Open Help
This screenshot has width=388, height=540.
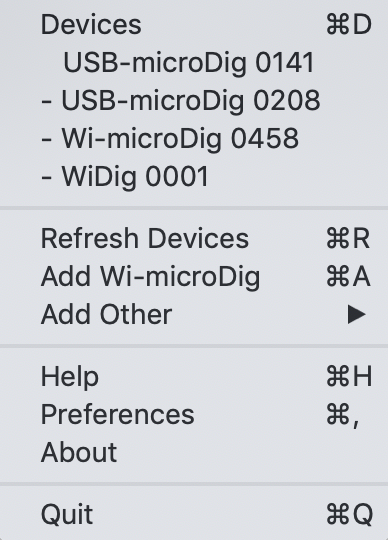[194, 376]
